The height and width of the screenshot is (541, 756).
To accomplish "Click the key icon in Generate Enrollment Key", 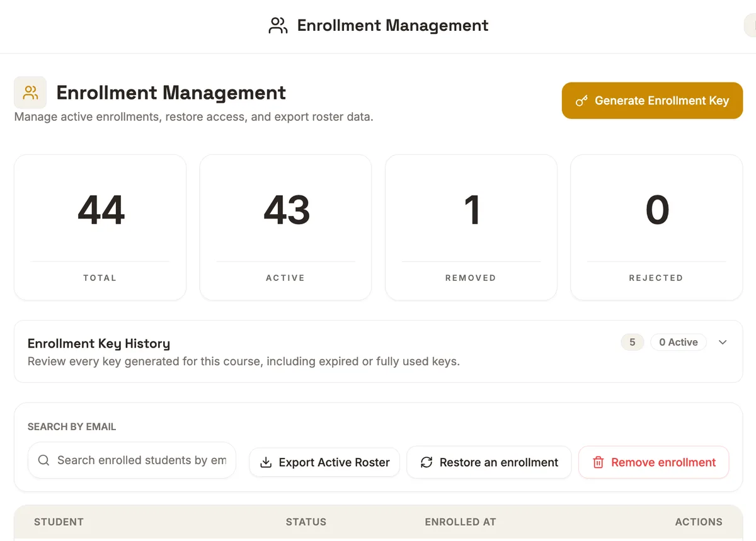I will coord(581,101).
